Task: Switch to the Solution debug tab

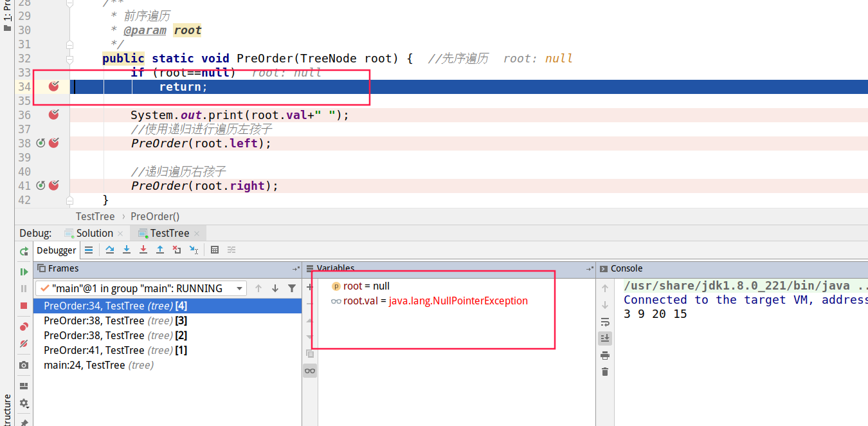Action: (95, 233)
